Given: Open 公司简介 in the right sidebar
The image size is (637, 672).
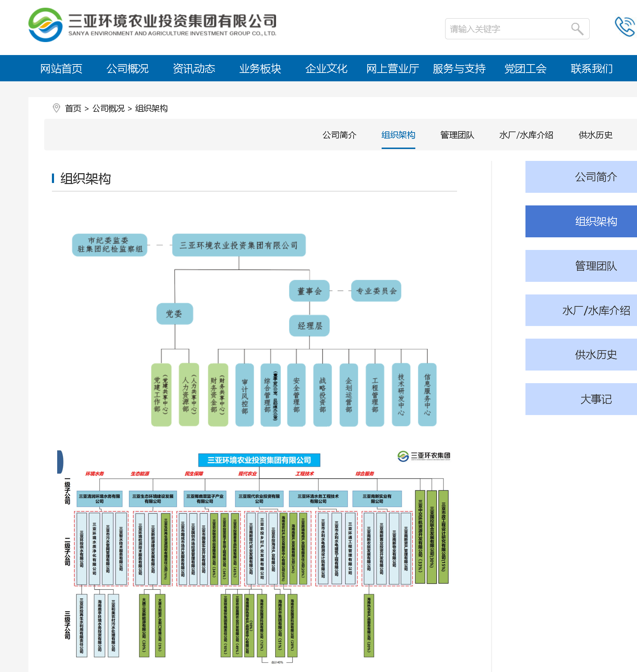Looking at the screenshot, I should point(581,177).
